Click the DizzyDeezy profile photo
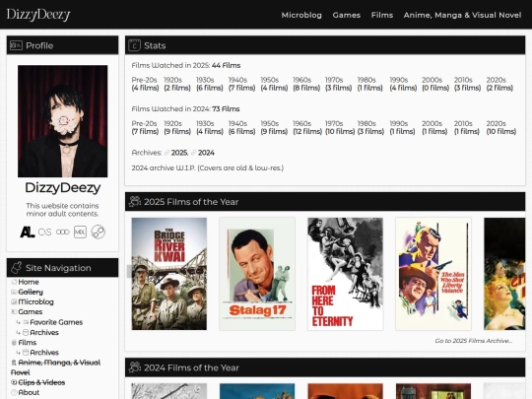 (63, 121)
